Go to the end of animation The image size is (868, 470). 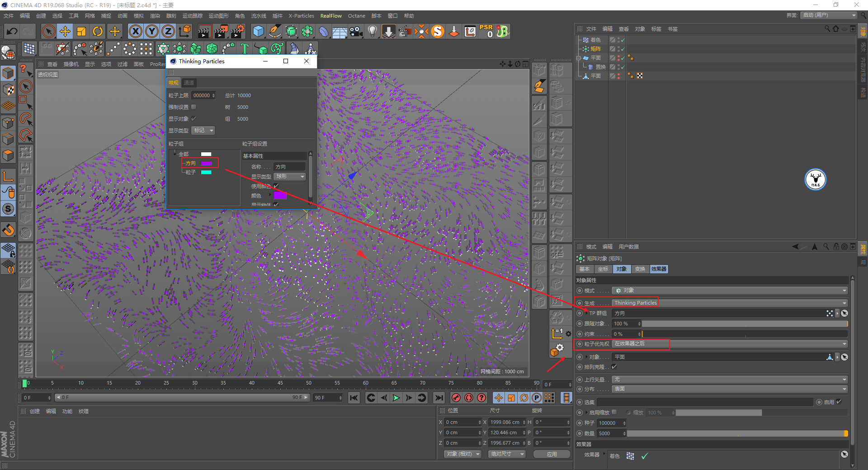coord(439,398)
